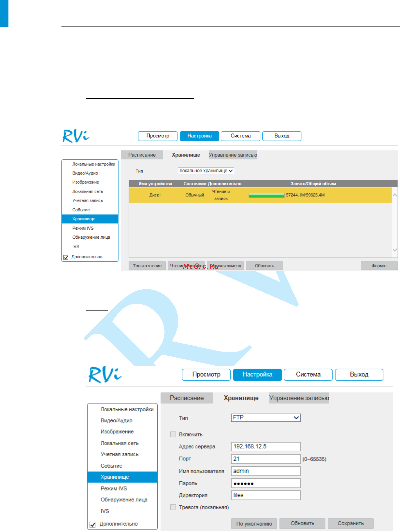Enable the Тревога (локальная) checkbox

point(173,507)
